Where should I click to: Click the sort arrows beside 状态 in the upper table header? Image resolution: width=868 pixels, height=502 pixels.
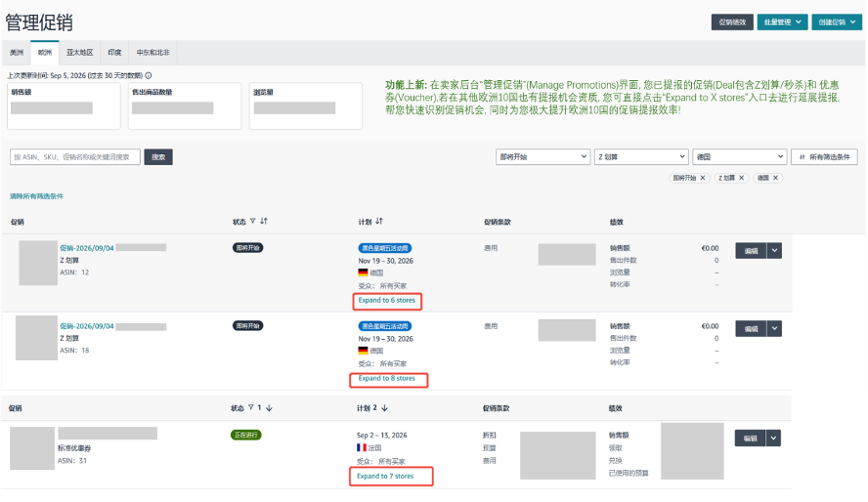pyautogui.click(x=264, y=221)
